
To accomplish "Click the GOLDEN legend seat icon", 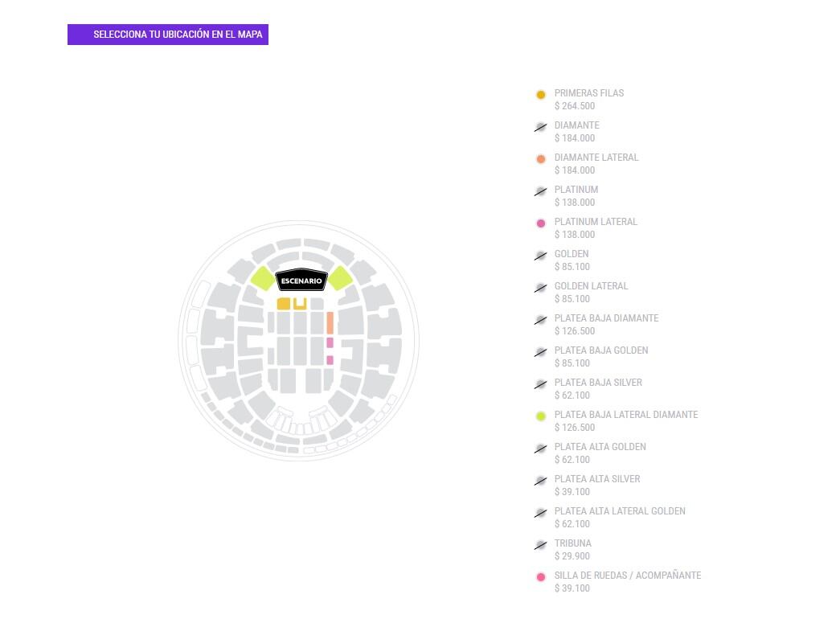I will pyautogui.click(x=541, y=255).
